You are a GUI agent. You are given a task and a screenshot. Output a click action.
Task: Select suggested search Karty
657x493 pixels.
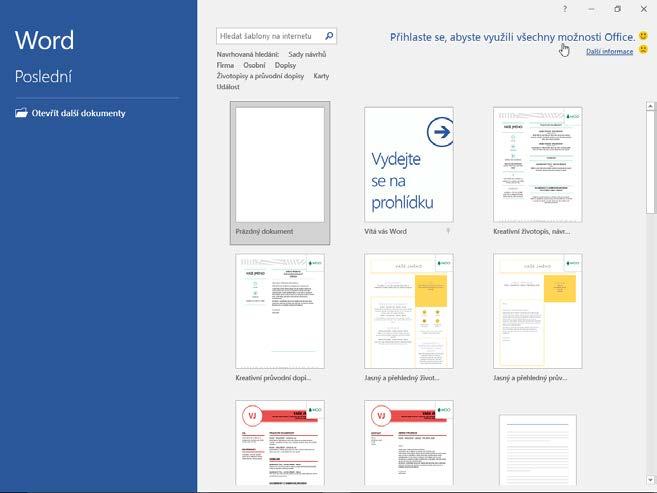click(321, 76)
